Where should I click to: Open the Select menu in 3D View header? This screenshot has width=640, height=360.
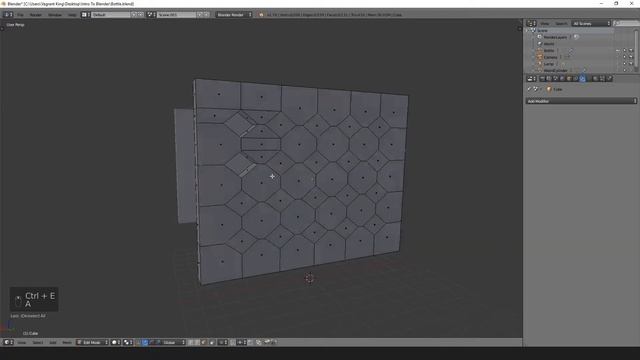tap(38, 342)
